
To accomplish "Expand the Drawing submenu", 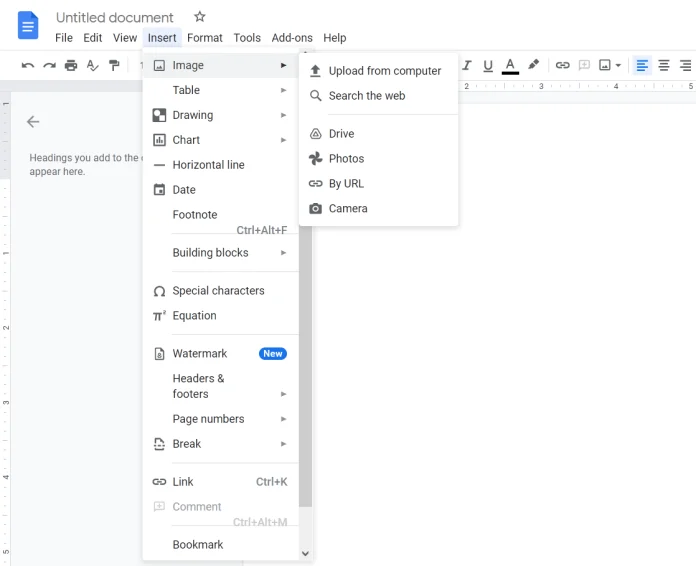I will coord(220,115).
